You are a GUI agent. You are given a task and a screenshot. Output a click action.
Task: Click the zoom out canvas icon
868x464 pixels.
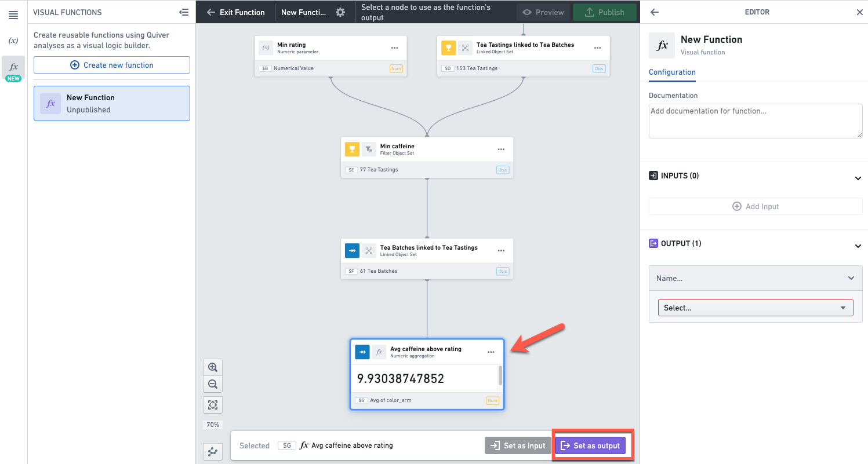(213, 384)
